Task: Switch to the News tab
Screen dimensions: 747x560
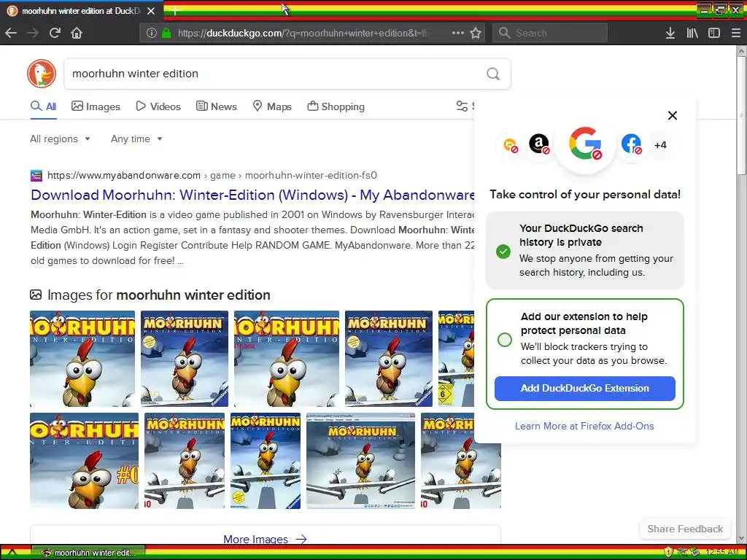Action: click(216, 106)
